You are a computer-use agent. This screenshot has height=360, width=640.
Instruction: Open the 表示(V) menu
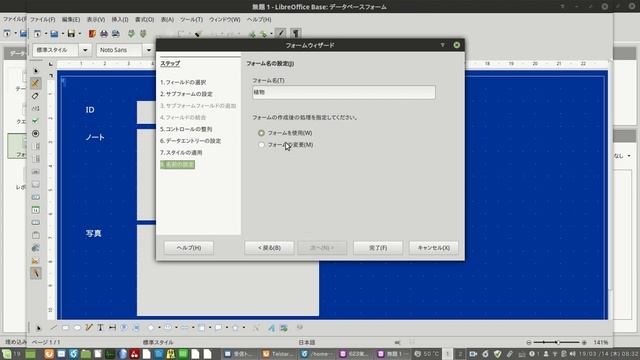click(x=96, y=20)
